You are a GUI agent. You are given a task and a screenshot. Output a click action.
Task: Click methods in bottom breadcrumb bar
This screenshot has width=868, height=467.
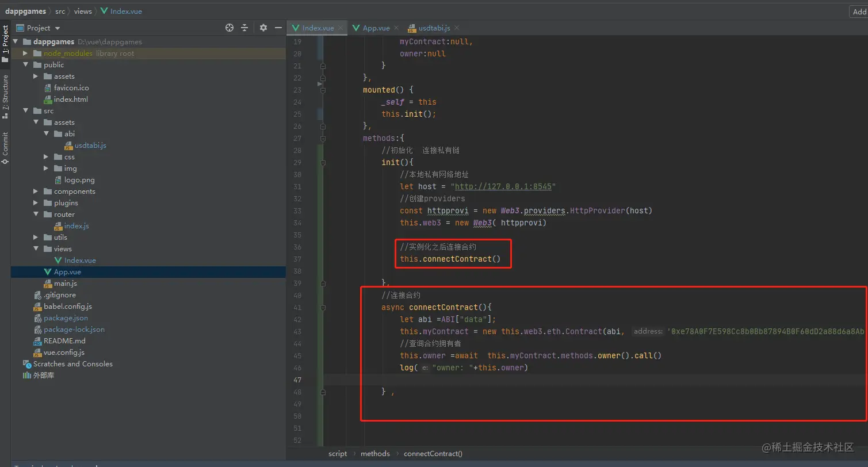[375, 454]
